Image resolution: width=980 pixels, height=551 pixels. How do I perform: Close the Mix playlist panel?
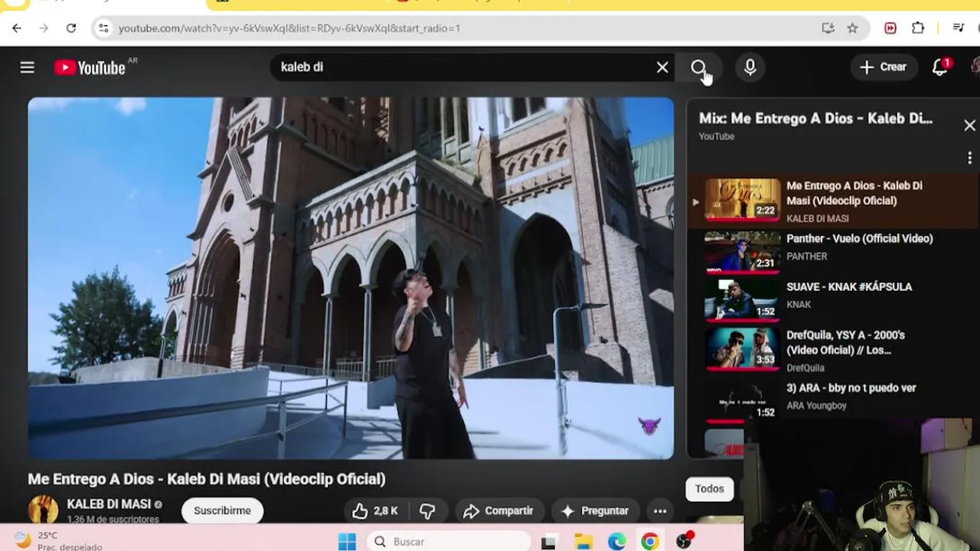point(969,126)
